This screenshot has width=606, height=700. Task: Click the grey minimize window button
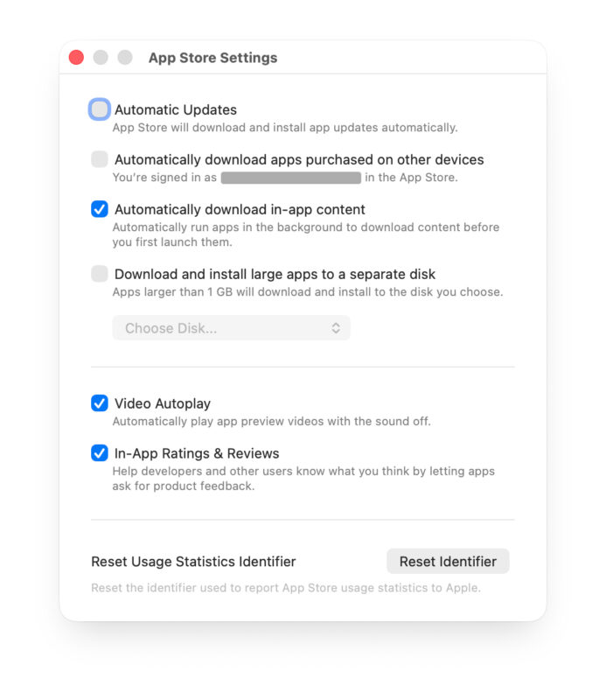coord(101,58)
